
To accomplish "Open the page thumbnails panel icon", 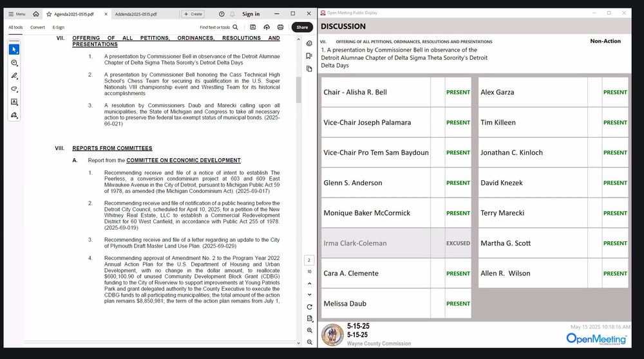I will 309,68.
